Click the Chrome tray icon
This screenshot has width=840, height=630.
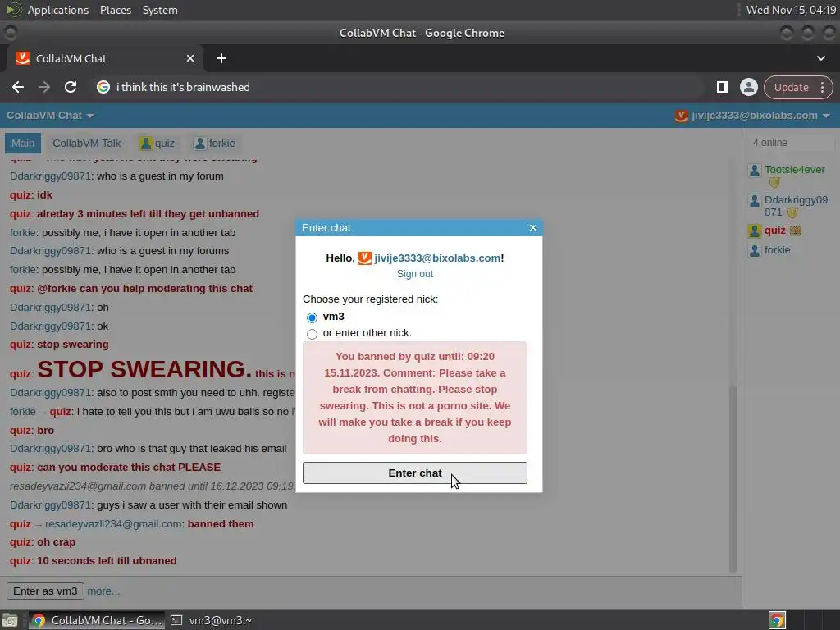point(777,620)
